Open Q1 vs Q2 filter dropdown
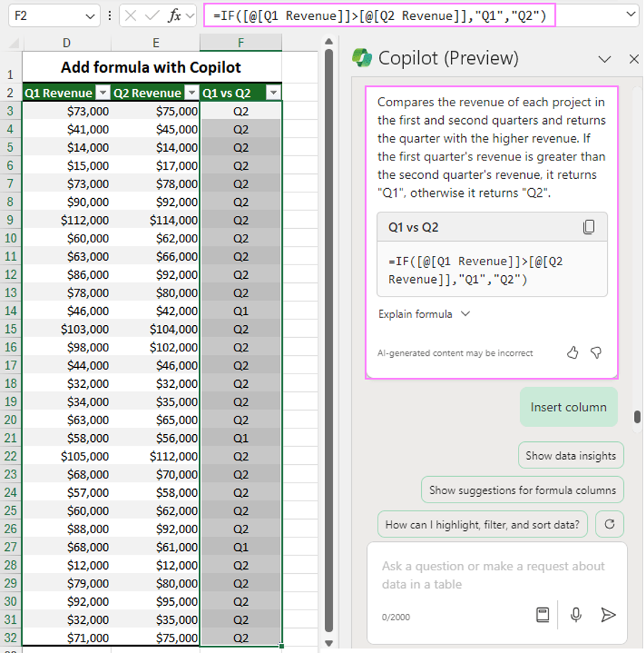Image resolution: width=644 pixels, height=653 pixels. click(x=273, y=93)
